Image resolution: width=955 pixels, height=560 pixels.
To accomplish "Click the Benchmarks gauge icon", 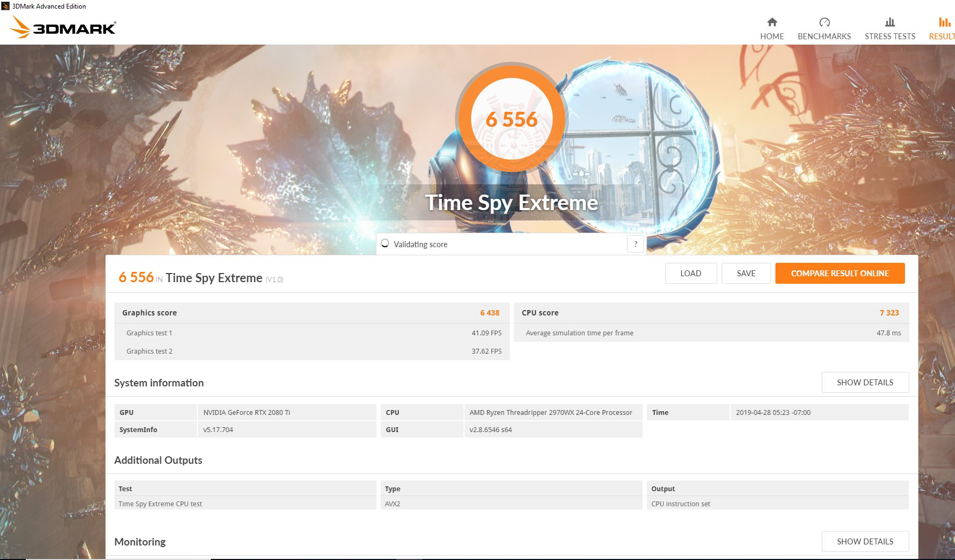I will [x=824, y=22].
